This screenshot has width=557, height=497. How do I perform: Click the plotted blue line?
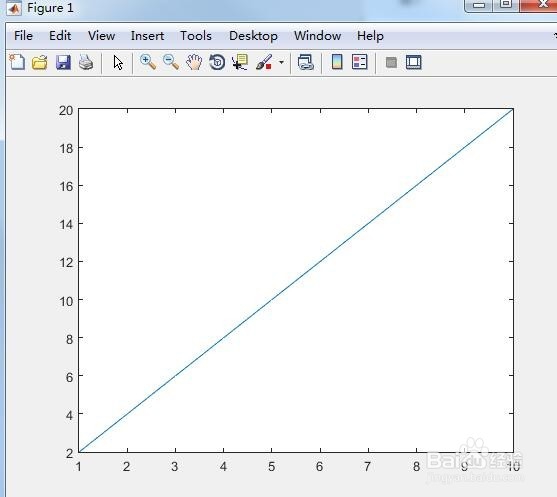coord(296,280)
